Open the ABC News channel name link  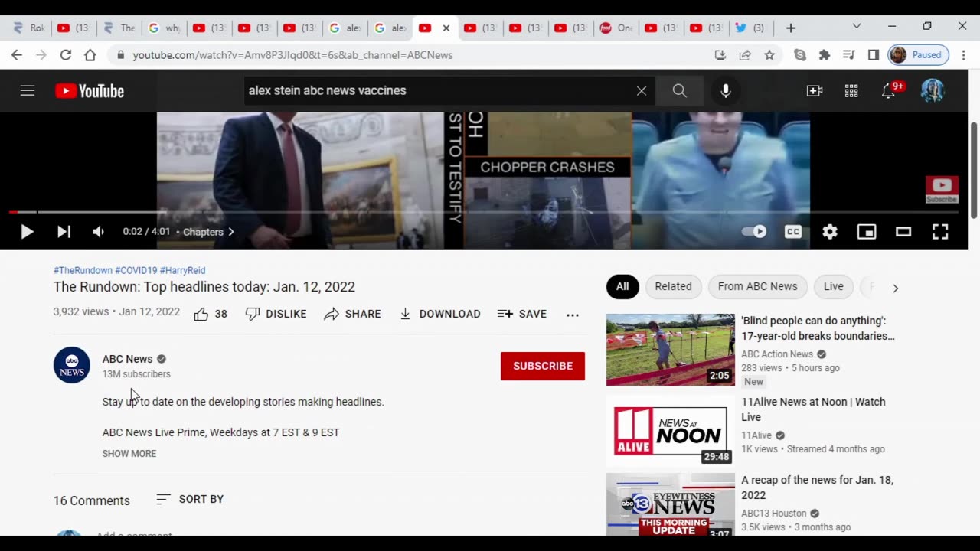pos(127,359)
